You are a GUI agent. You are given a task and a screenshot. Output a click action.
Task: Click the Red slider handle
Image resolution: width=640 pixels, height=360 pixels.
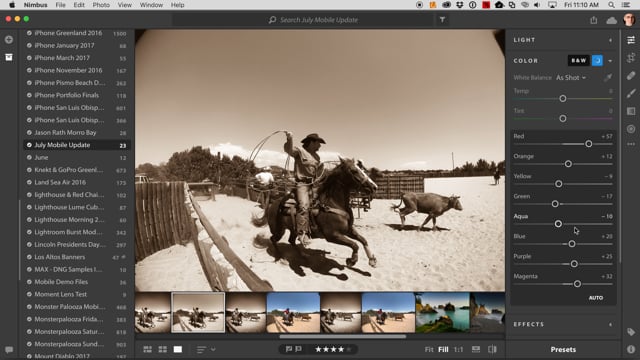point(589,144)
